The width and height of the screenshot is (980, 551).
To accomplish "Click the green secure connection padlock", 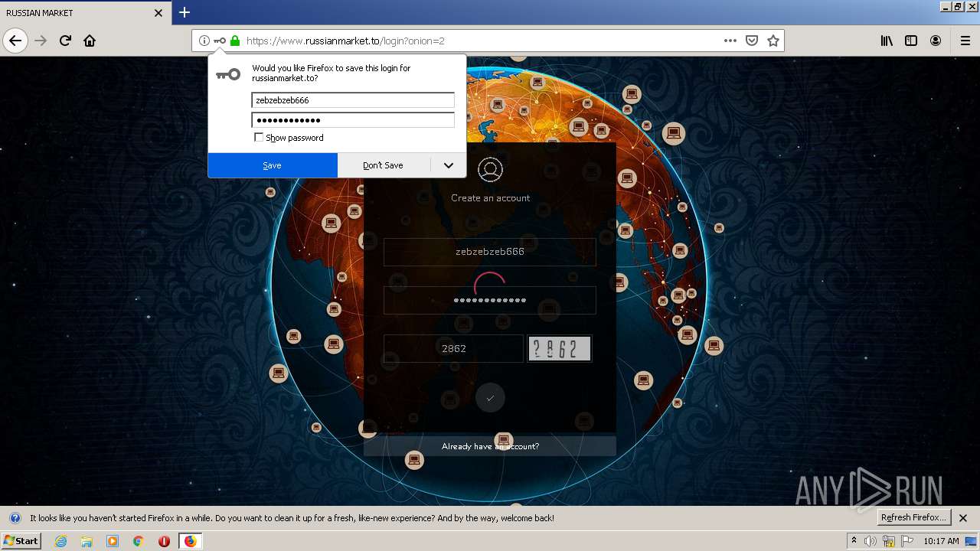I will point(235,41).
